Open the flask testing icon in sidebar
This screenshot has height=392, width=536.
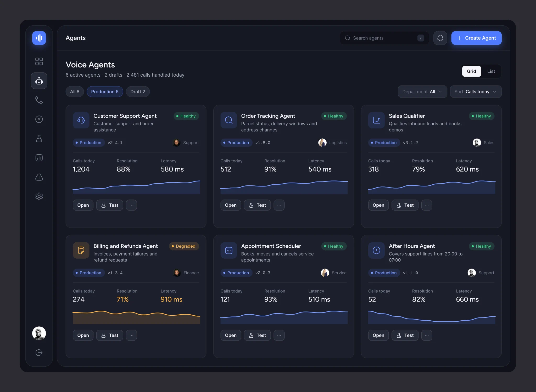pos(39,138)
